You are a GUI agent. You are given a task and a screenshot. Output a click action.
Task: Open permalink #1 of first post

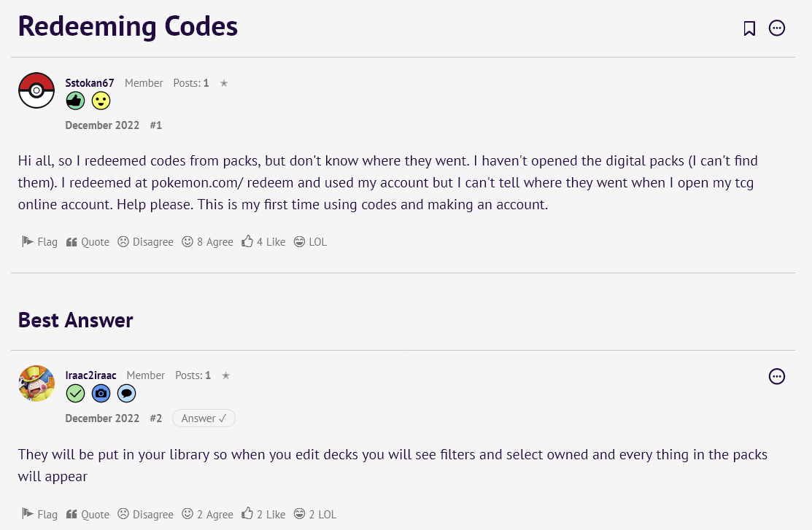[x=155, y=125]
